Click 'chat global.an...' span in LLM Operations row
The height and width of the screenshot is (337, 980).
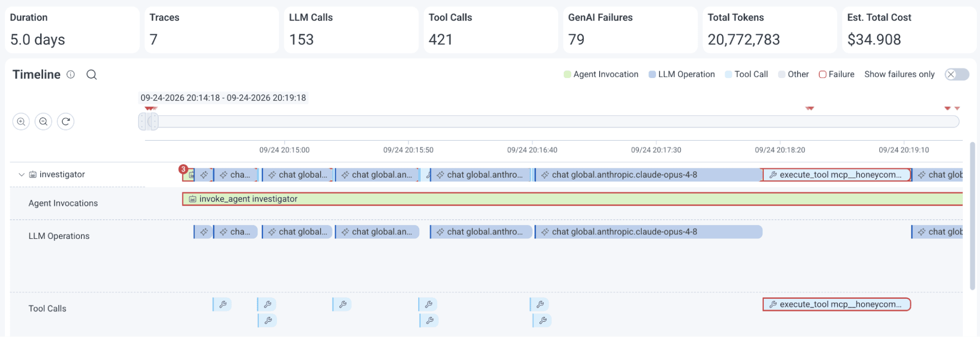click(377, 232)
